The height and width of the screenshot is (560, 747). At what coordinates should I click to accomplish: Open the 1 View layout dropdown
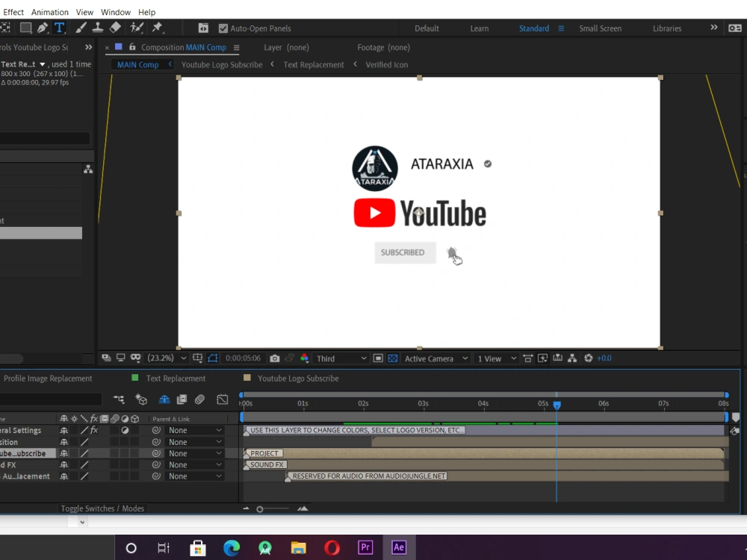pos(497,358)
